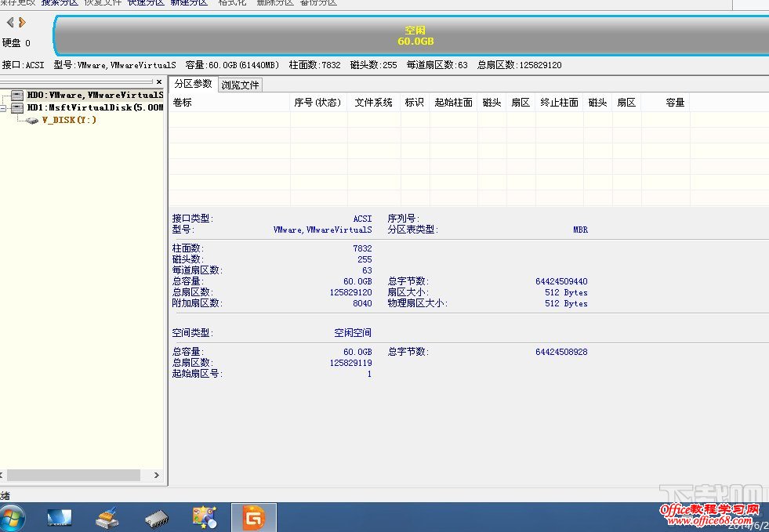Click the previous disk left arrow
769x532 pixels.
pyautogui.click(x=10, y=23)
